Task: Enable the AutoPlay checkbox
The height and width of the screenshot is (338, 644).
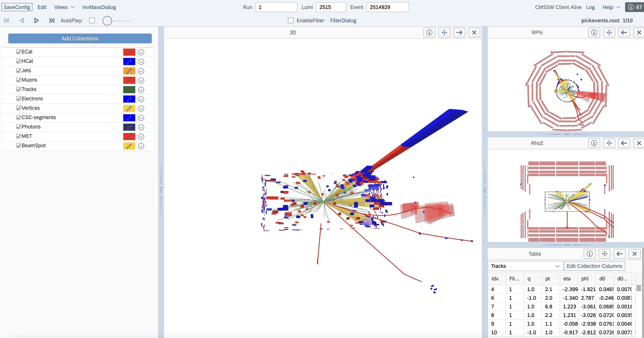Action: 92,20
